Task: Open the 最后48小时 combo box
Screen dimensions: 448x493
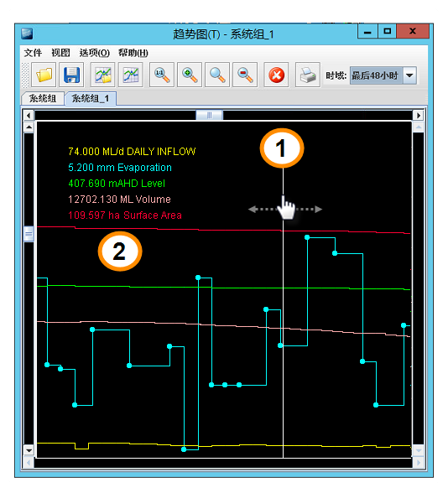Action: pyautogui.click(x=383, y=75)
